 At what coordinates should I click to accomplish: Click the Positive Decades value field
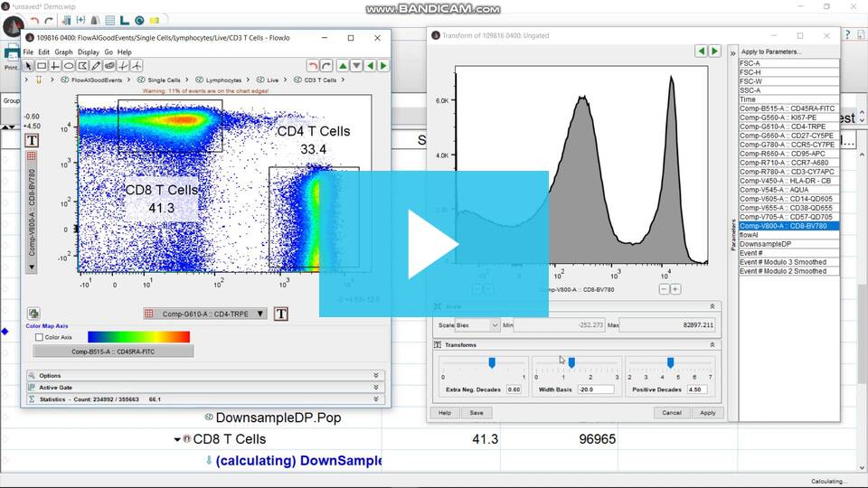[697, 389]
